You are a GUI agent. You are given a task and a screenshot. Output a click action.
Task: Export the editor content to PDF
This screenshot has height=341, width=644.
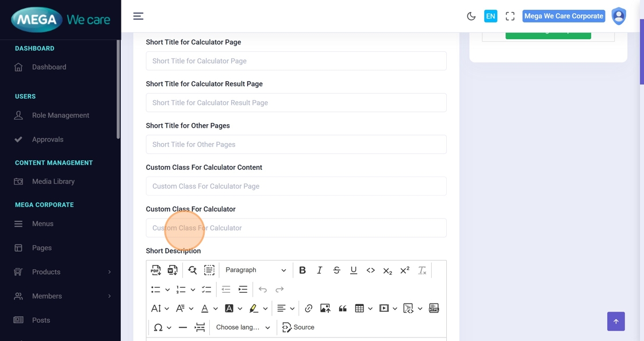pos(156,270)
